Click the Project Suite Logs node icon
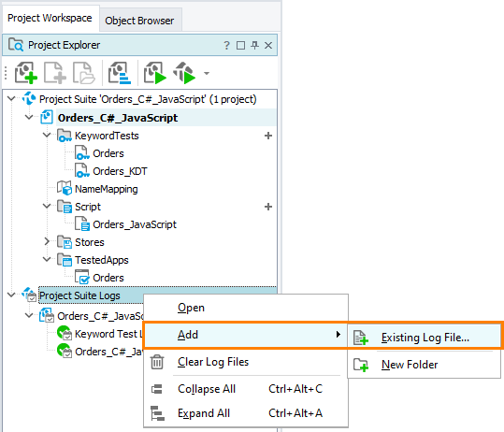The image size is (504, 432). pos(29,295)
